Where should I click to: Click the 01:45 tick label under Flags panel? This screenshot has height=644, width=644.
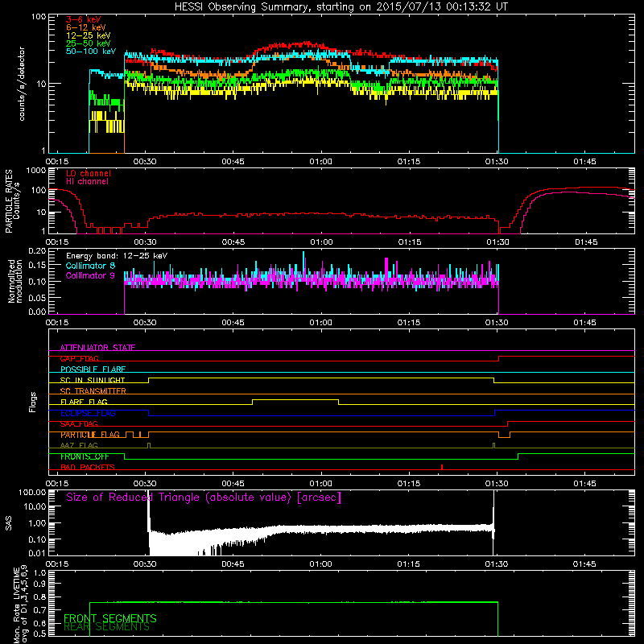click(584, 484)
